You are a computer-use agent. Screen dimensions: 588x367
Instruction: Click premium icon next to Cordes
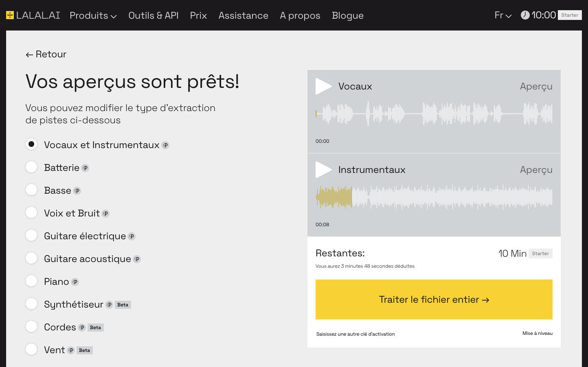tap(82, 328)
